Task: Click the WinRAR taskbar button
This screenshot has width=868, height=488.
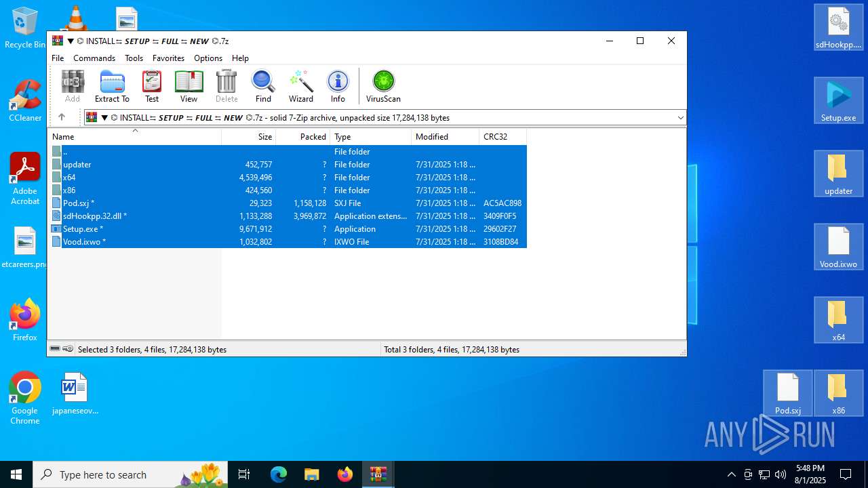Action: point(378,474)
